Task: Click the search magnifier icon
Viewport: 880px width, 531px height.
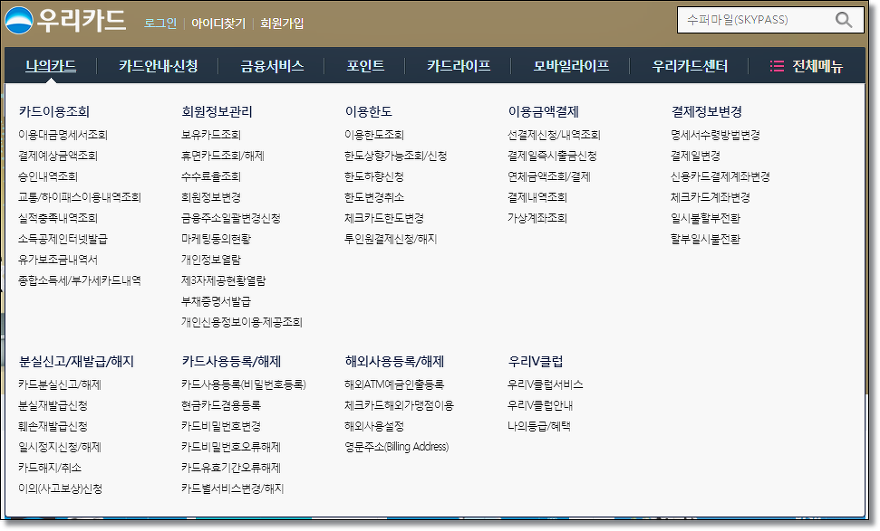Action: 844,20
